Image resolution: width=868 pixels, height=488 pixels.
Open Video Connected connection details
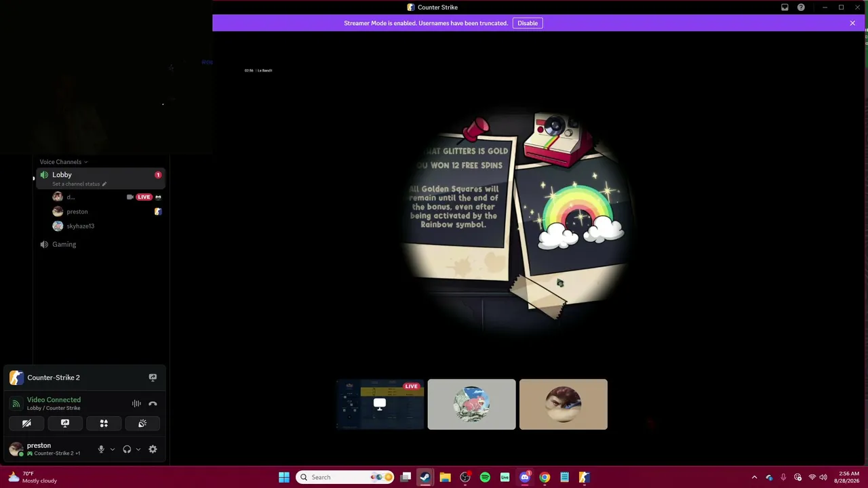tap(54, 400)
